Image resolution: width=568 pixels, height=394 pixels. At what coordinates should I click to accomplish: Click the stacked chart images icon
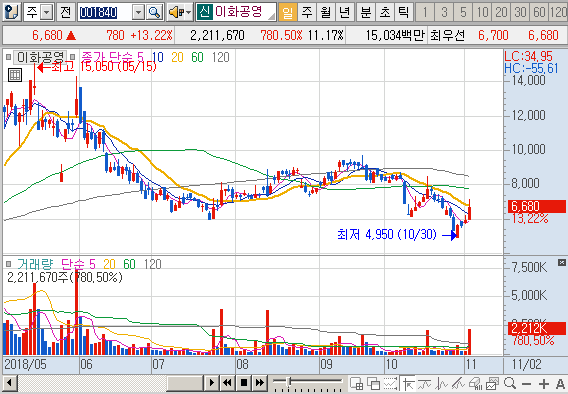click(492, 383)
